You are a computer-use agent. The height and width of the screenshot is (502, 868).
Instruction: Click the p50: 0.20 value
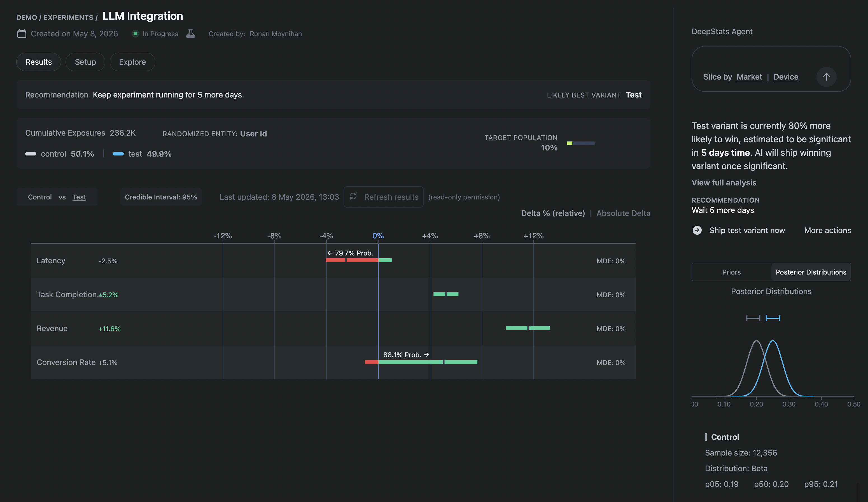click(771, 484)
